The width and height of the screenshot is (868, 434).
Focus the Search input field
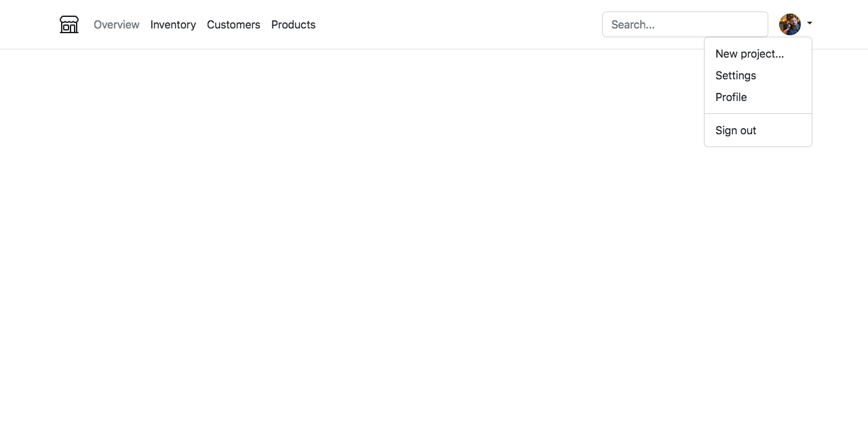685,24
